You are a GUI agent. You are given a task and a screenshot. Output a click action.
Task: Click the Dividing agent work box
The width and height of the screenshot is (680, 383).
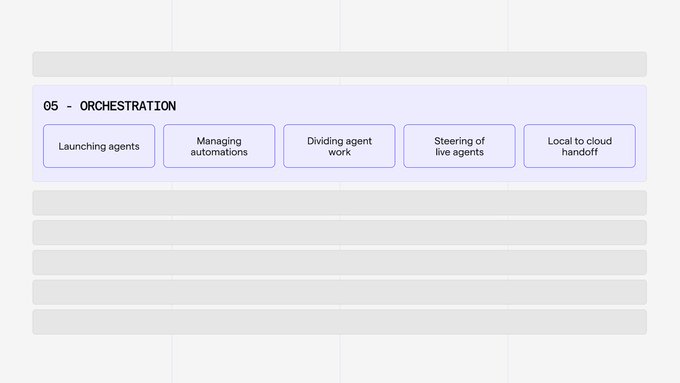[339, 146]
